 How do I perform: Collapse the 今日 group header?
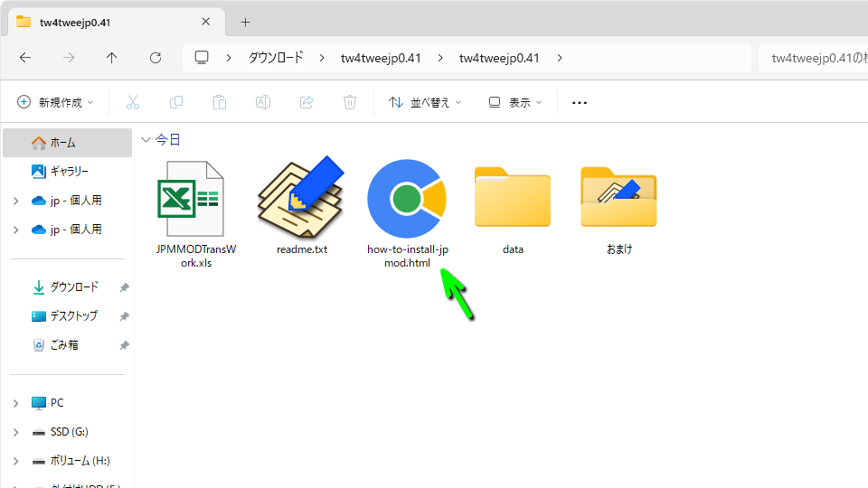tap(146, 140)
